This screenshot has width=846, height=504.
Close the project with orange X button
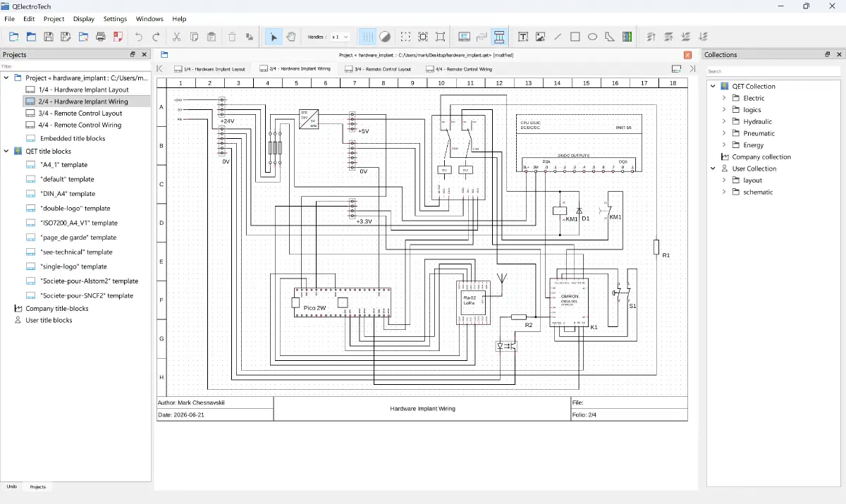point(687,54)
